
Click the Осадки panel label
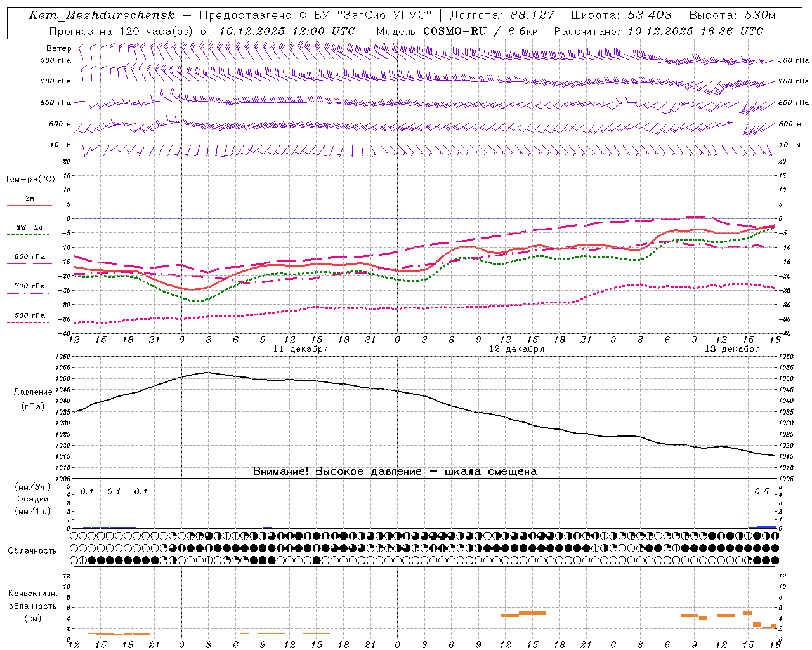[32, 499]
